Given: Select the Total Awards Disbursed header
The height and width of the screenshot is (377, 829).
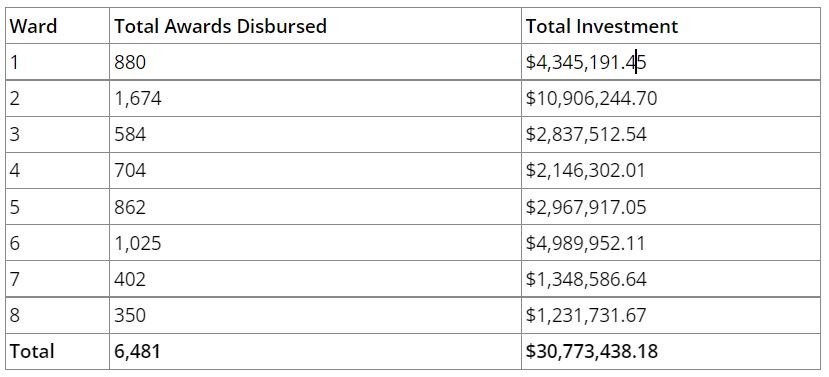Looking at the screenshot, I should [x=315, y=26].
